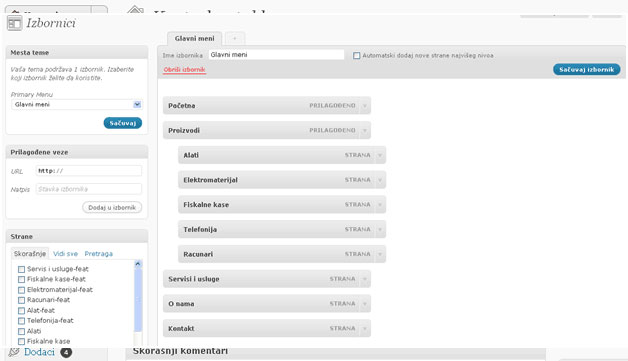Click the Strane list scrollbar thumb
628x361 pixels.
coord(138,300)
